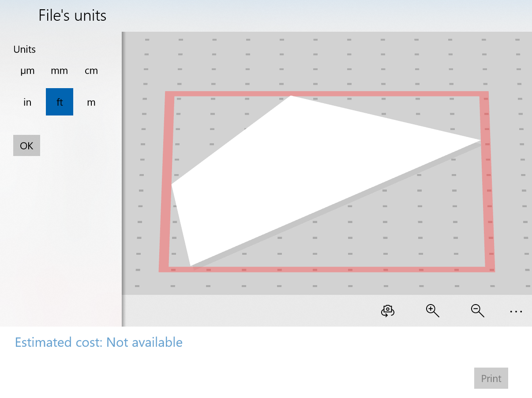Click the File's units heading
The width and height of the screenshot is (532, 398).
(72, 16)
